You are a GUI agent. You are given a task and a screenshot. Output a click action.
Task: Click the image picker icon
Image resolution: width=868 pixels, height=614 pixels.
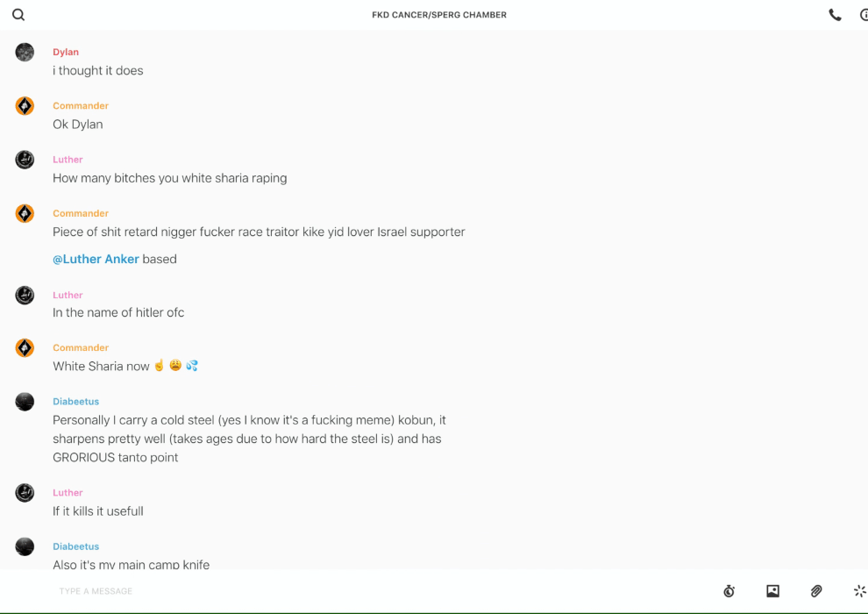(x=772, y=591)
